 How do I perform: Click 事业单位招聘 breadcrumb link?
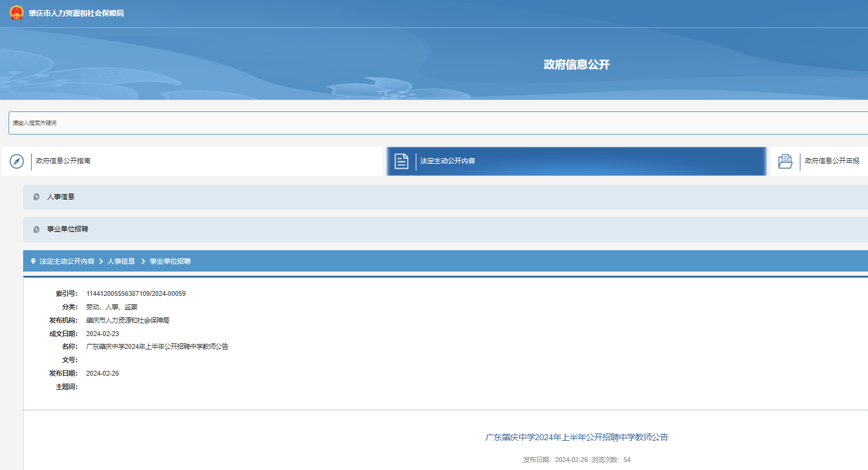coord(170,261)
